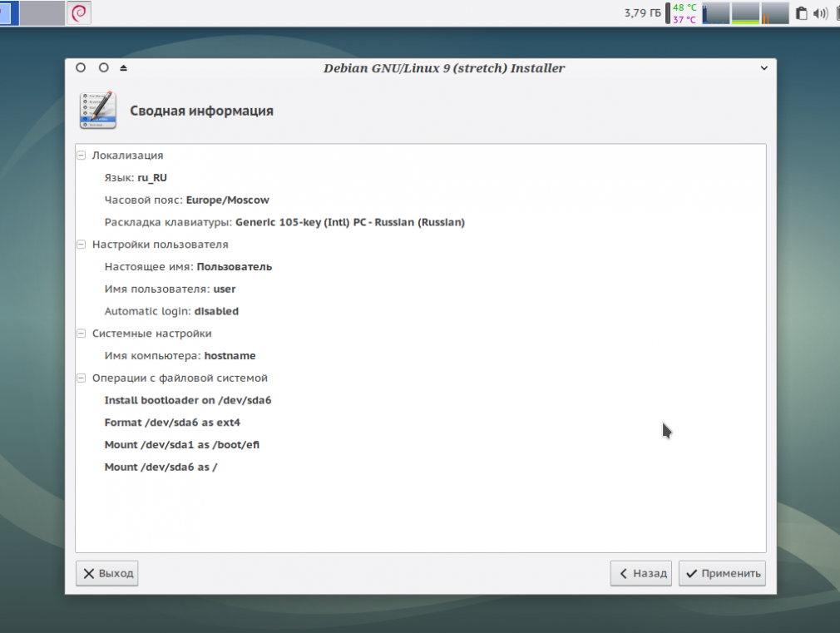840x633 pixels.
Task: Click the green memory usage graph
Action: click(x=745, y=13)
